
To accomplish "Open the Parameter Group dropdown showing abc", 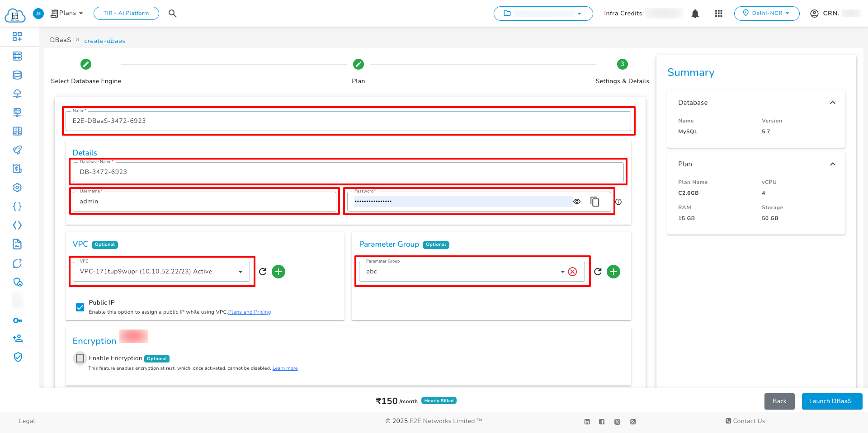I will point(562,272).
